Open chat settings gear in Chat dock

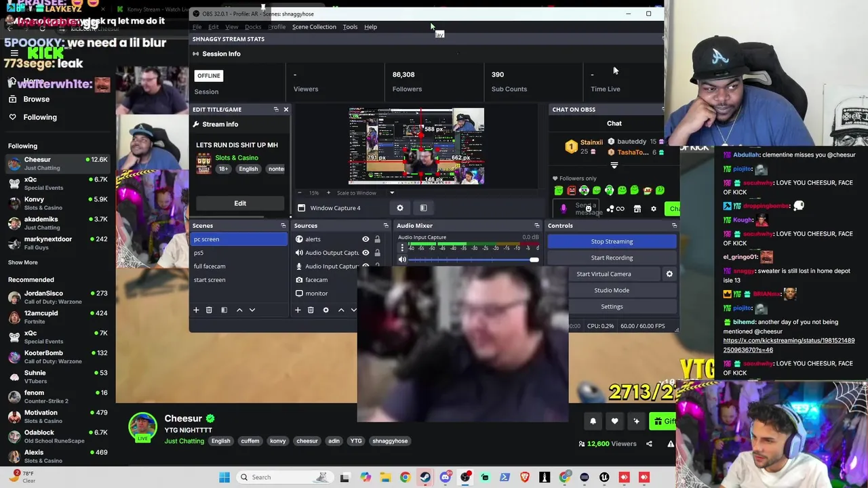click(x=654, y=209)
